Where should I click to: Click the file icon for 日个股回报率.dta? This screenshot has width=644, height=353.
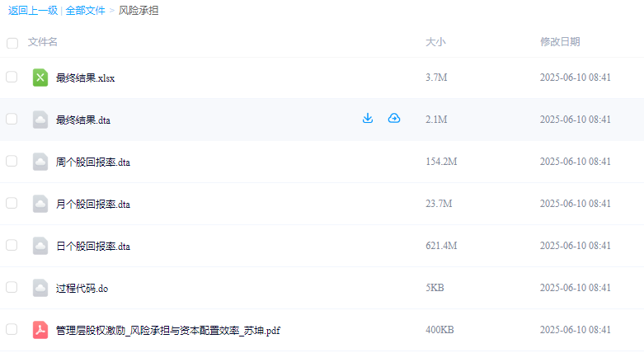coord(40,246)
